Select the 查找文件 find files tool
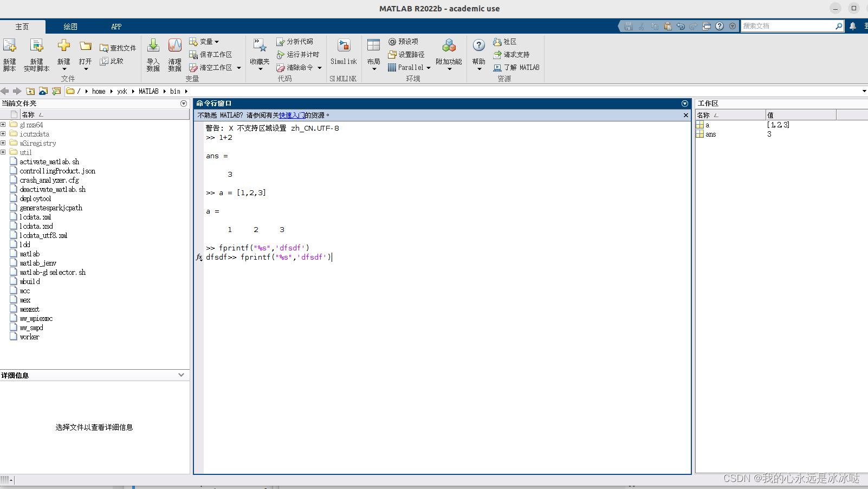Image resolution: width=868 pixels, height=489 pixels. 118,48
